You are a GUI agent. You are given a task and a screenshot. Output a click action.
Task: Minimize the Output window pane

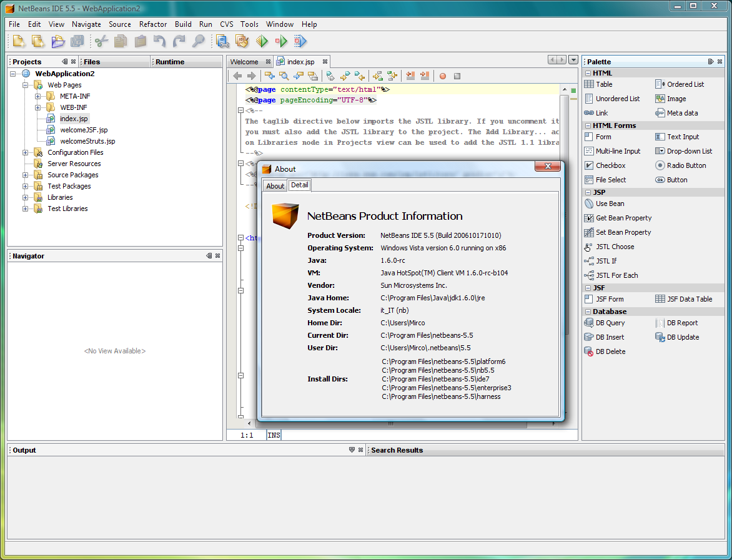352,450
